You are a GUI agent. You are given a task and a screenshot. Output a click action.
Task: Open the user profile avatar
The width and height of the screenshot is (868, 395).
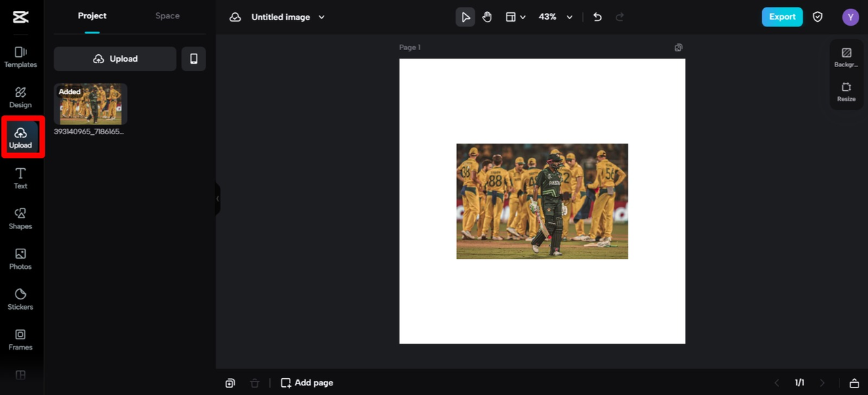point(850,17)
